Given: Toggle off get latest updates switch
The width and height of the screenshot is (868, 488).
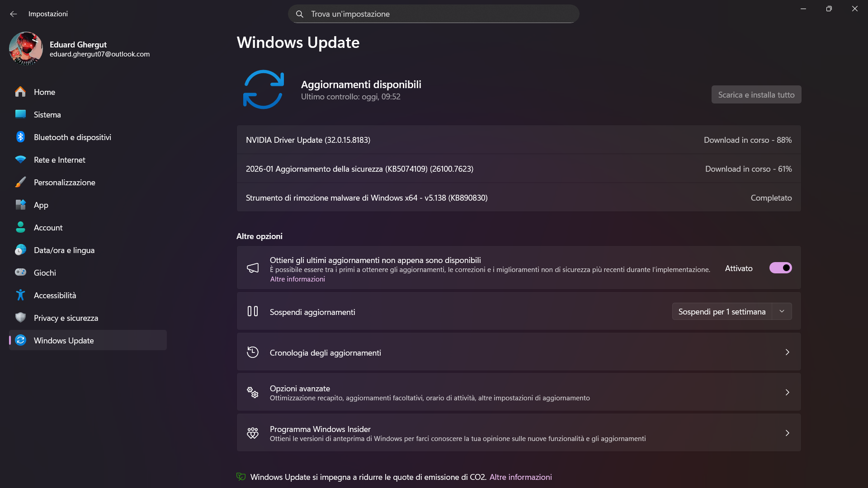Looking at the screenshot, I should pos(780,268).
